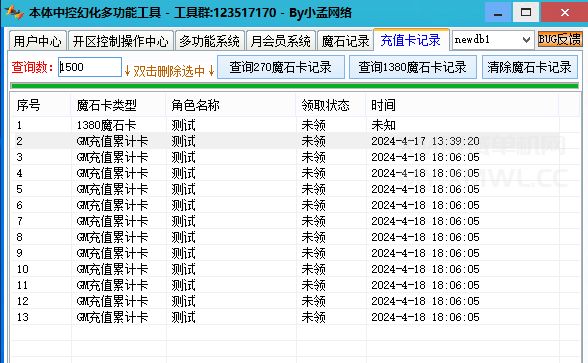Click the time cell of row 7
This screenshot has height=363, width=588.
coord(425,221)
